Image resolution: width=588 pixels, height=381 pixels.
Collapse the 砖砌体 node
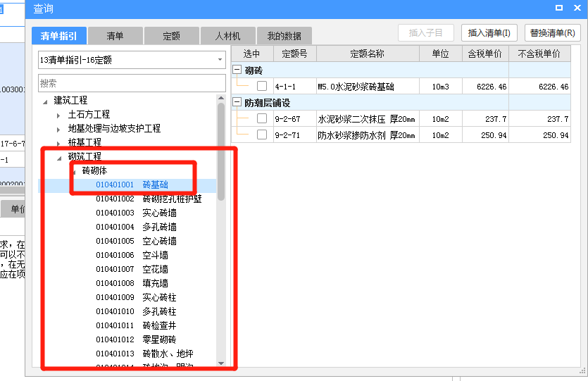74,172
